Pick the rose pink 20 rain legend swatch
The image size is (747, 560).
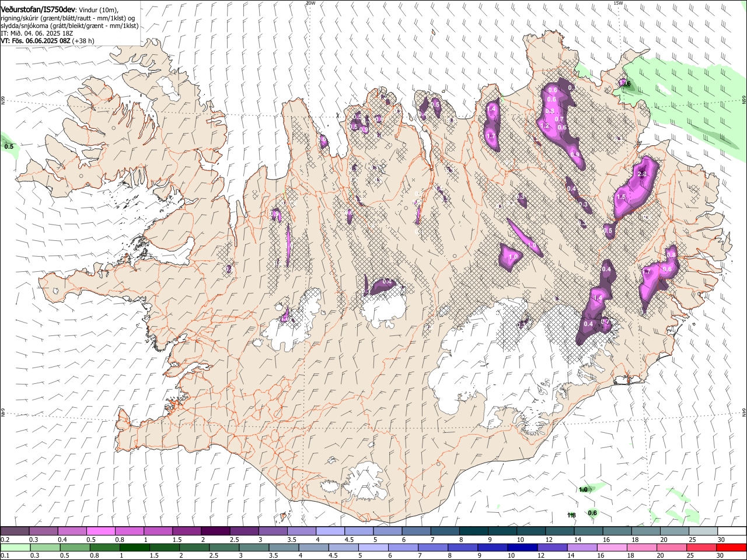pyautogui.click(x=672, y=548)
